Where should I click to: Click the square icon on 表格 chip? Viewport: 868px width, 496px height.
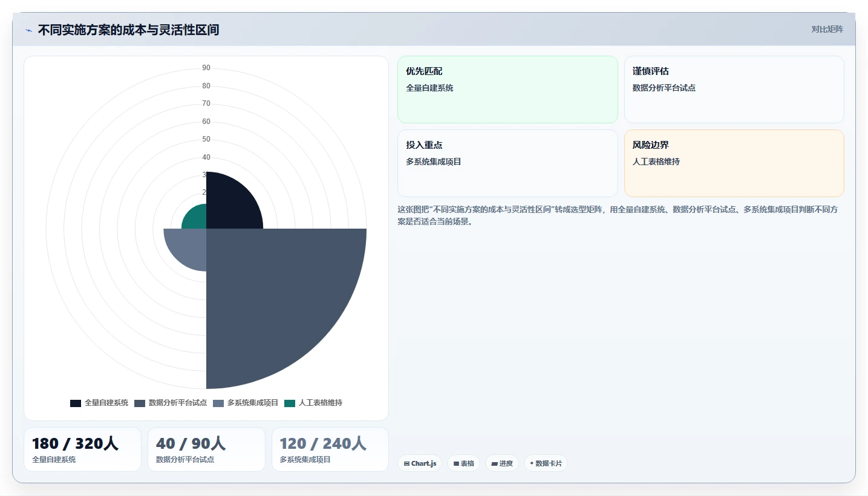point(456,464)
